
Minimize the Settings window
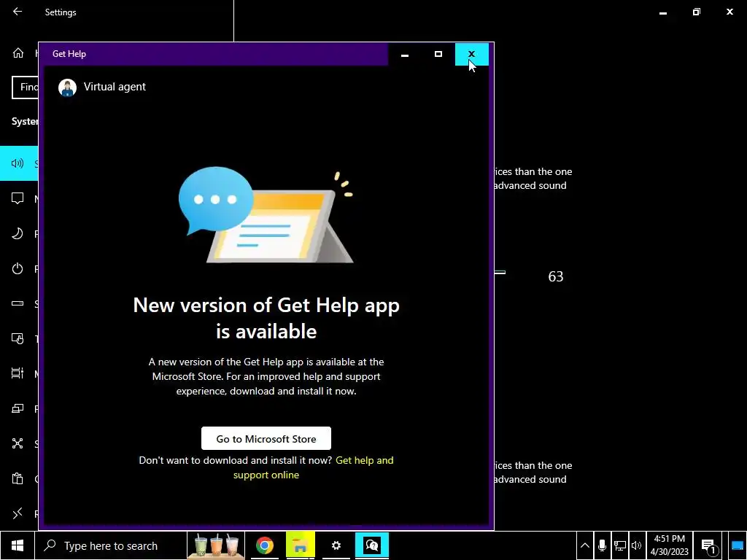tap(662, 12)
